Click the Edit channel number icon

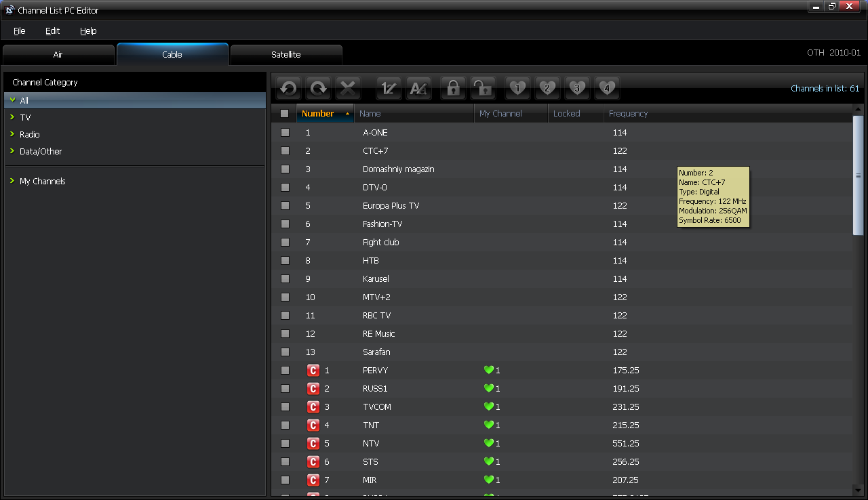point(389,88)
